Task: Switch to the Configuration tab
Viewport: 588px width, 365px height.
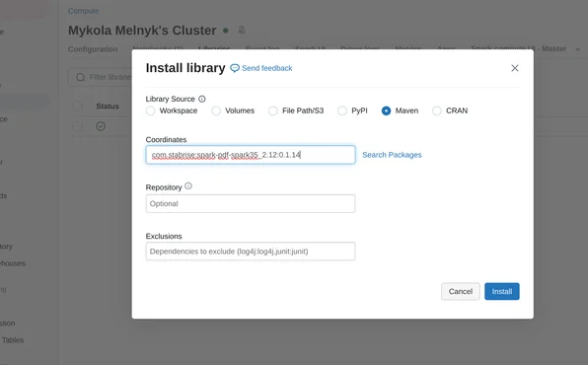Action: click(x=93, y=49)
